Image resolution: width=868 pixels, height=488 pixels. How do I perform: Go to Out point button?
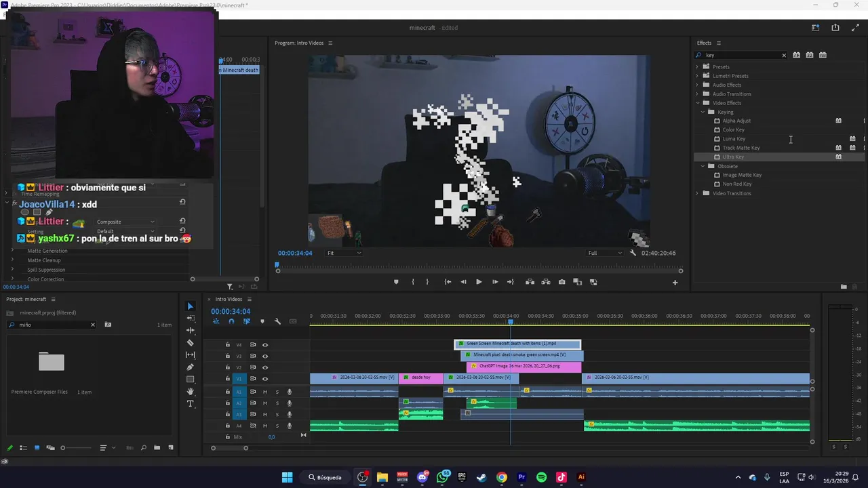pos(511,282)
